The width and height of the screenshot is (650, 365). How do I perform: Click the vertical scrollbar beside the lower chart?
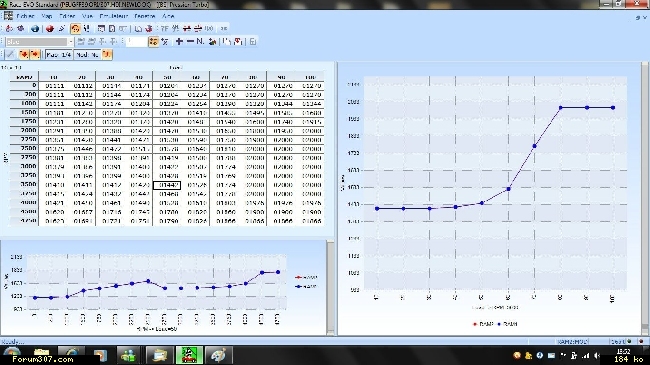tap(330, 287)
